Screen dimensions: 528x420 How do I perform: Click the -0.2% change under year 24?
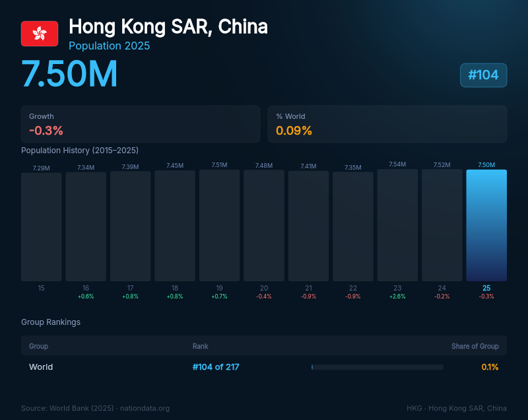[x=442, y=297]
